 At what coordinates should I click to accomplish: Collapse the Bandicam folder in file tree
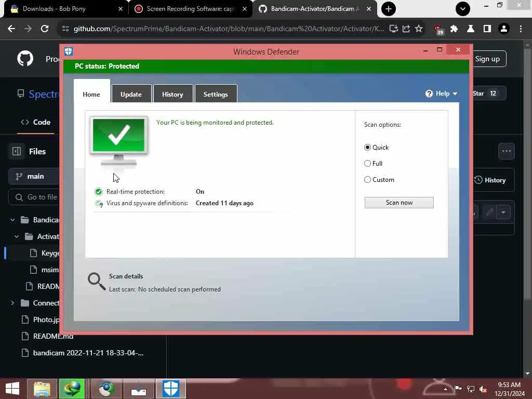tap(12, 220)
